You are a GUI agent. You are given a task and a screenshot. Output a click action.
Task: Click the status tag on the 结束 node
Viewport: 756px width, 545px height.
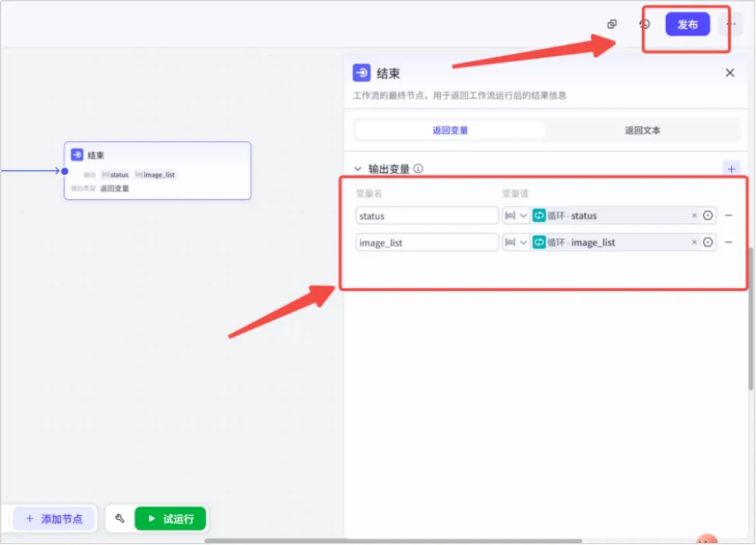click(x=115, y=174)
